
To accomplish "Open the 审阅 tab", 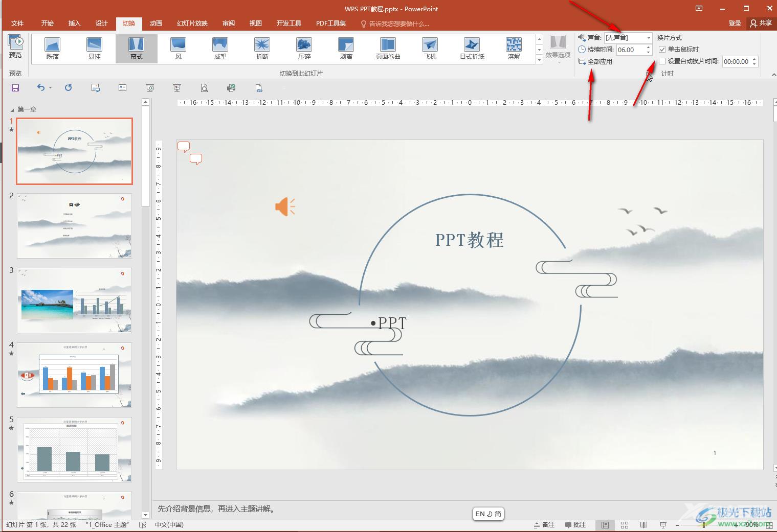I will tap(229, 24).
